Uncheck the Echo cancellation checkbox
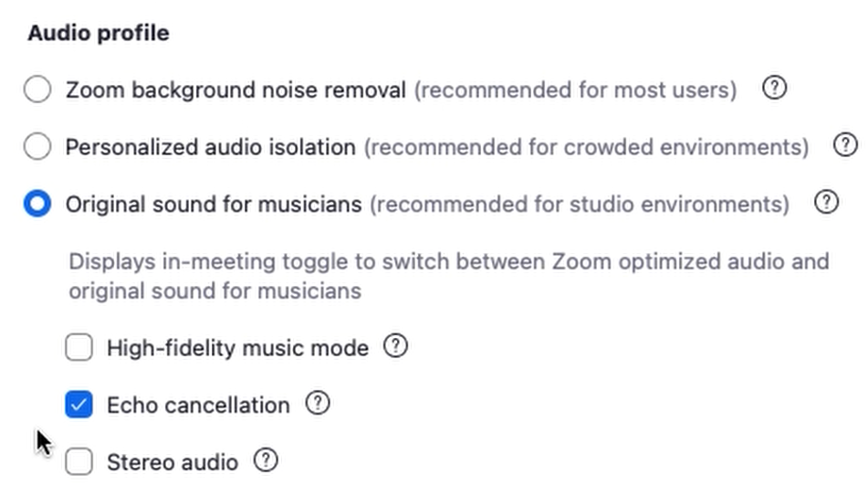The width and height of the screenshot is (868, 486). 79,405
